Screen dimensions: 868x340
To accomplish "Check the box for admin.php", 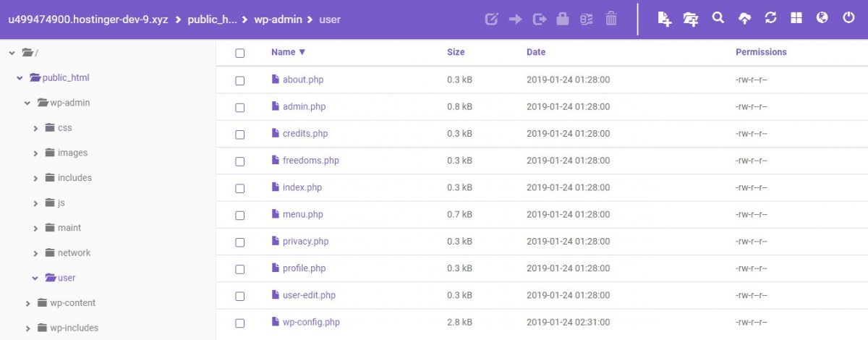I will [x=240, y=107].
